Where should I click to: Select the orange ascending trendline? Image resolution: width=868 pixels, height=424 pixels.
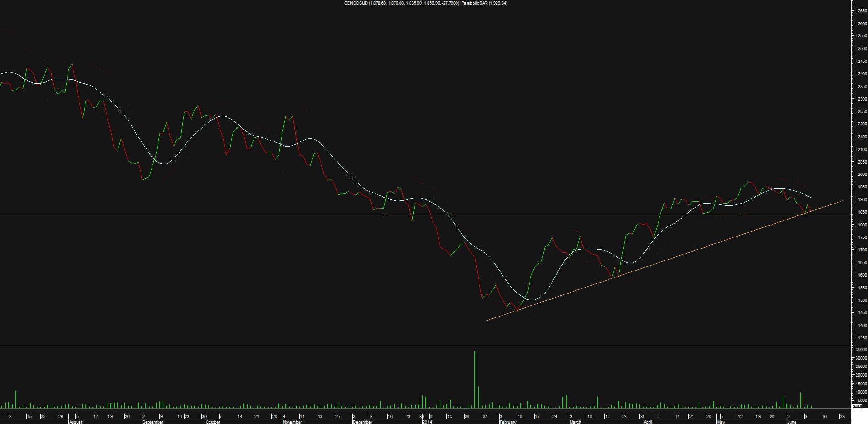[664, 261]
